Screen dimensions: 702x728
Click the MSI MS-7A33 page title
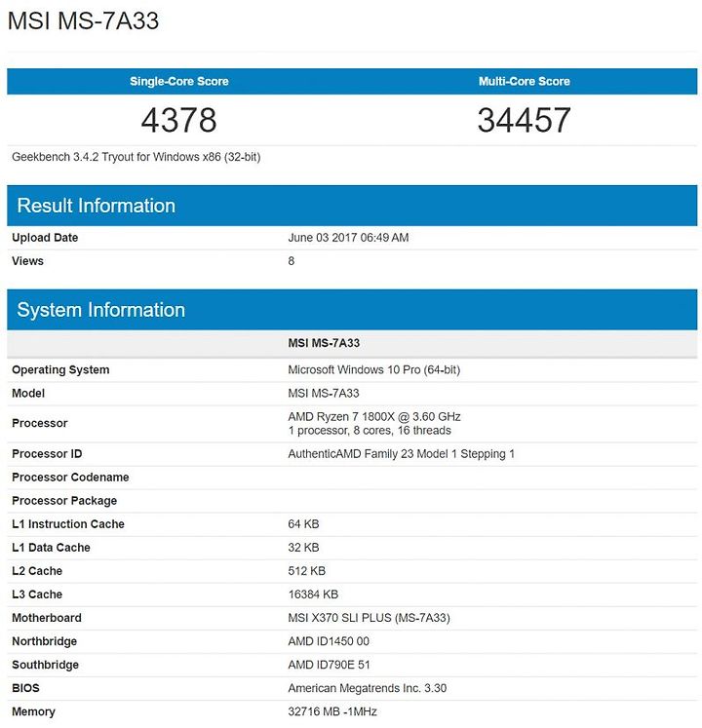pyautogui.click(x=83, y=20)
